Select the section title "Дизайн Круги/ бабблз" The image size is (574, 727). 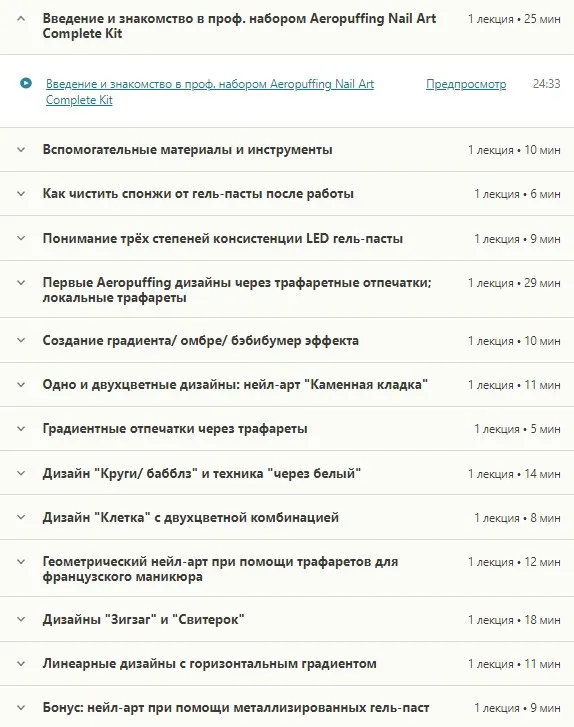coord(202,473)
